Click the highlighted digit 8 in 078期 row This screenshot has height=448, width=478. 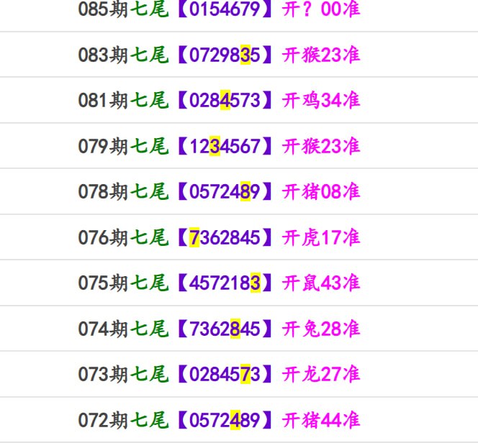point(245,191)
